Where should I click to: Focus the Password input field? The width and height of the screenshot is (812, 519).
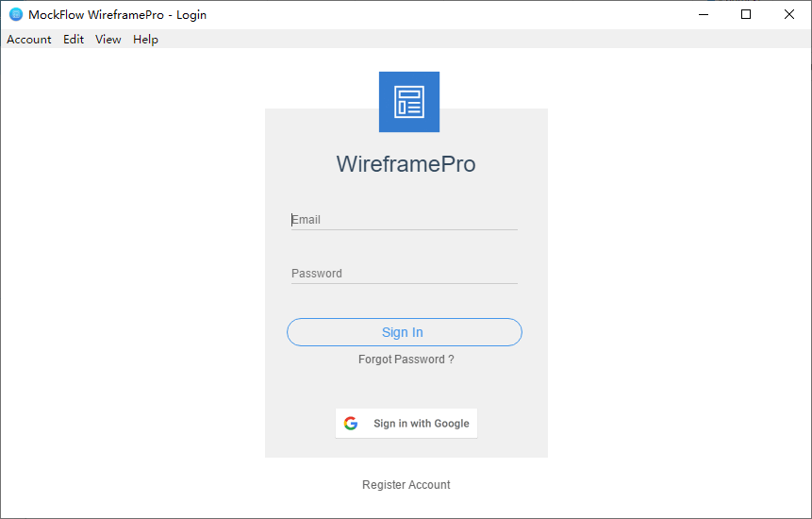404,274
